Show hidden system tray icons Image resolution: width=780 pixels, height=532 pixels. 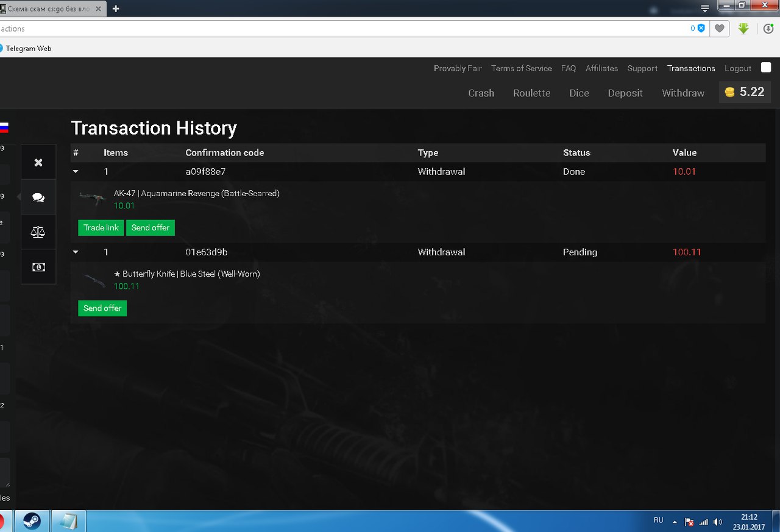click(675, 522)
